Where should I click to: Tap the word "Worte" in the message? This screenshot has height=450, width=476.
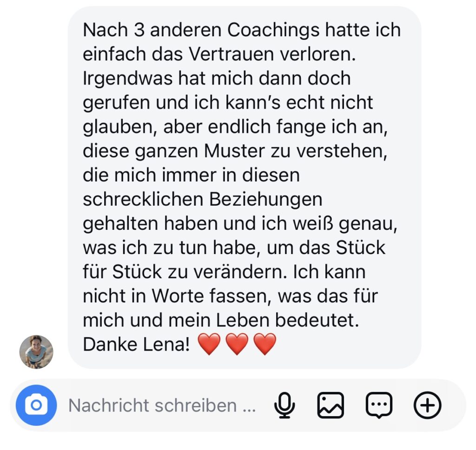pos(178,296)
